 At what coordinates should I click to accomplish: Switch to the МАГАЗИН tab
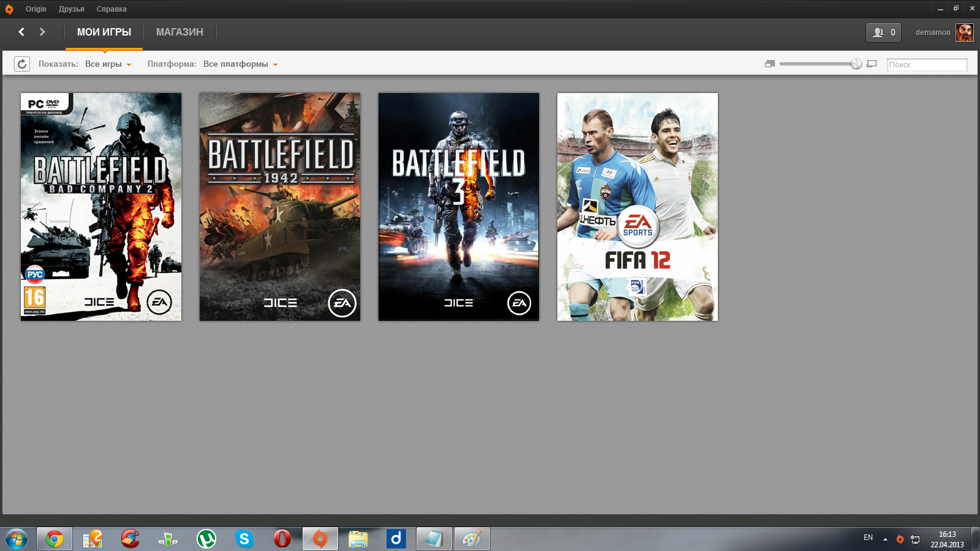(179, 32)
